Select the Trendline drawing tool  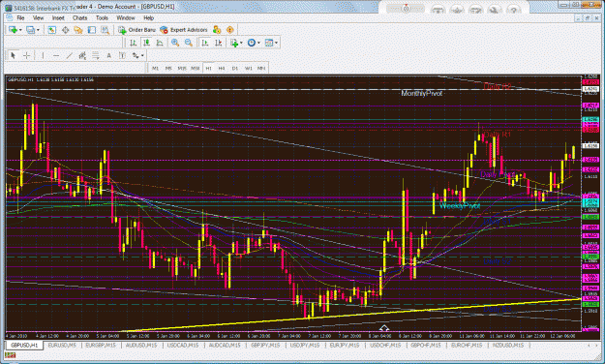69,55
